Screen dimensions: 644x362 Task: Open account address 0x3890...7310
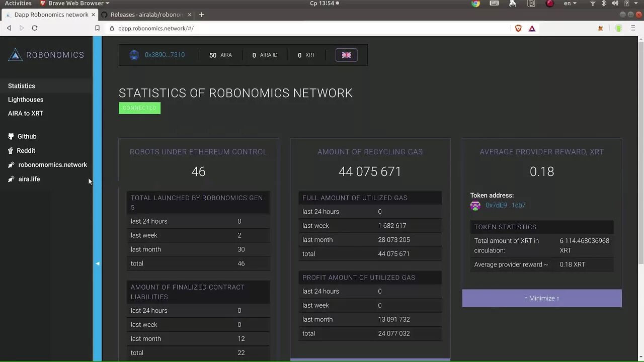pos(165,55)
